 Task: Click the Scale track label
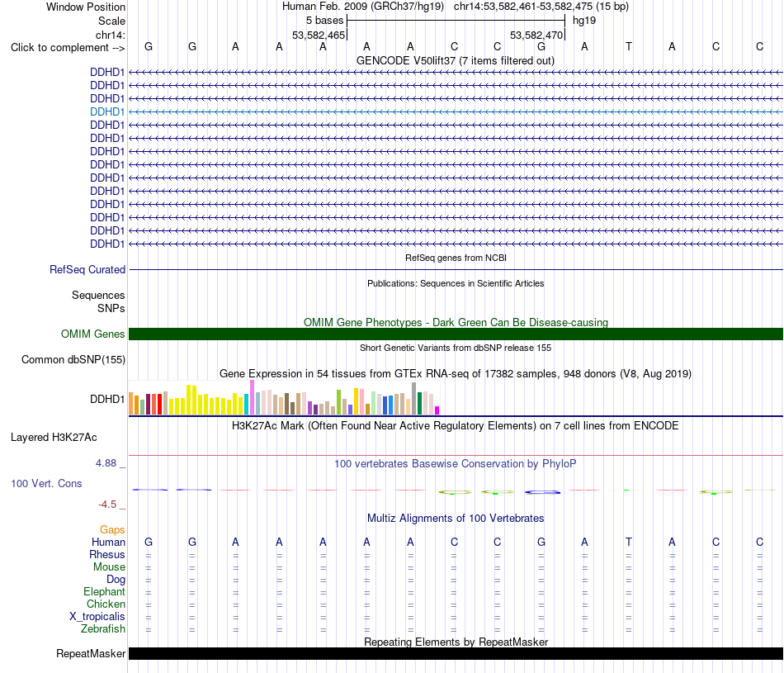pyautogui.click(x=111, y=21)
